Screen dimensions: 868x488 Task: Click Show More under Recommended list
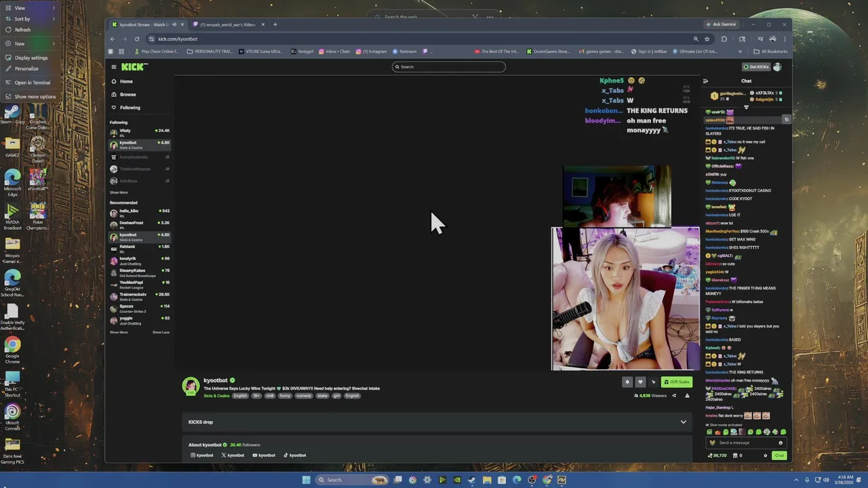coord(119,332)
